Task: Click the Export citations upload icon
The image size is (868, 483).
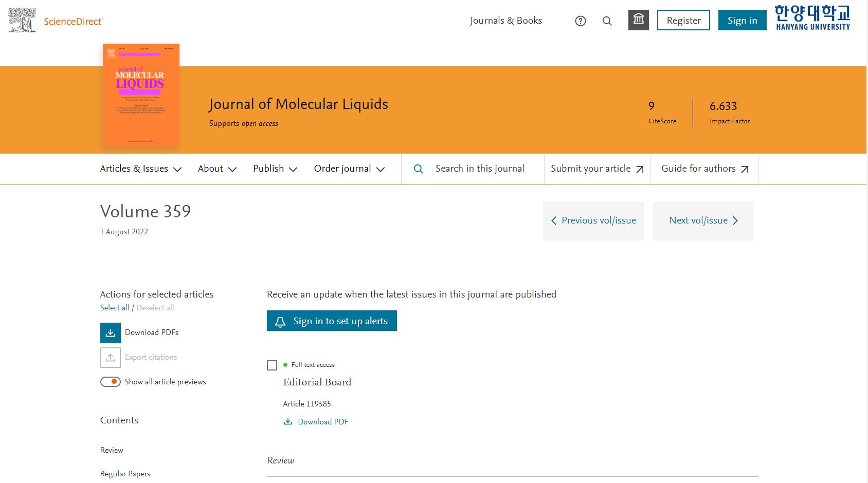Action: click(111, 358)
